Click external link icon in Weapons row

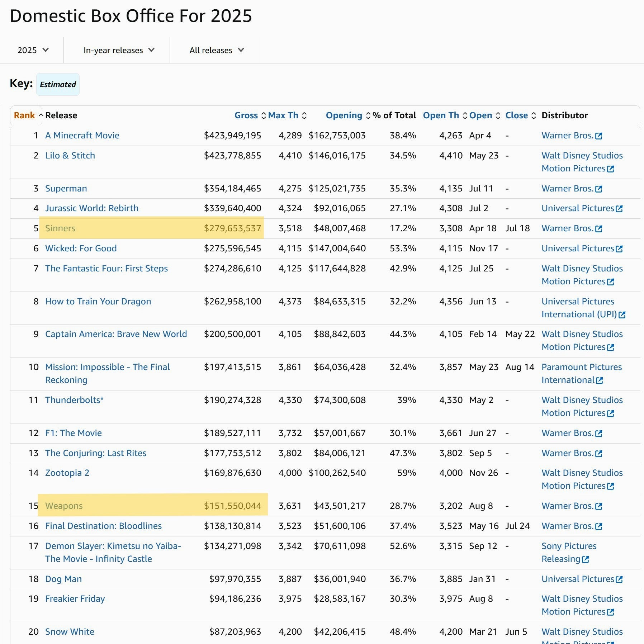pos(598,506)
